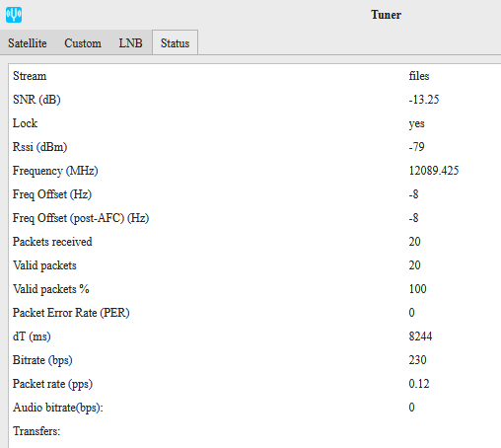
Task: Click the Bitrate (bps) value 230
Action: (417, 360)
